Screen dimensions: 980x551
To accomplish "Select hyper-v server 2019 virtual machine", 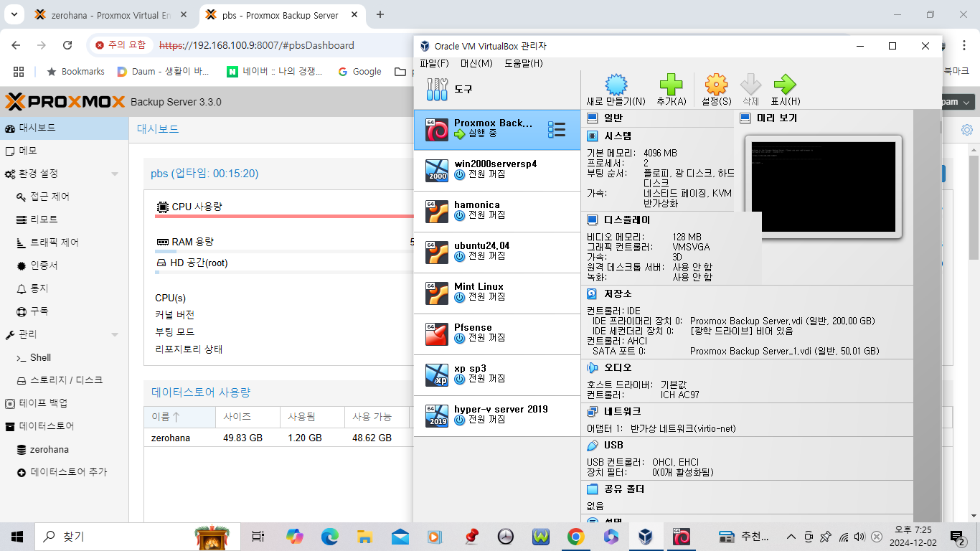I will pos(497,416).
